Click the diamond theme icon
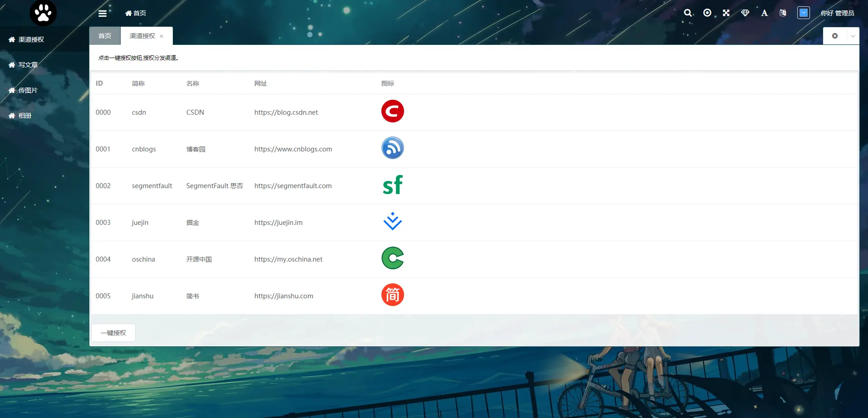Screen dimensions: 868x418 pos(745,13)
